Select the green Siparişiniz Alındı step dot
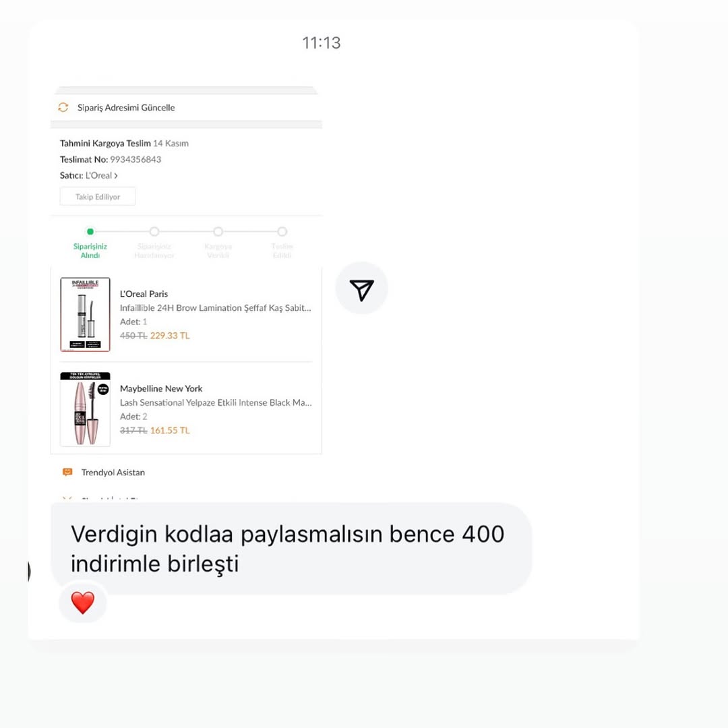 [x=90, y=231]
